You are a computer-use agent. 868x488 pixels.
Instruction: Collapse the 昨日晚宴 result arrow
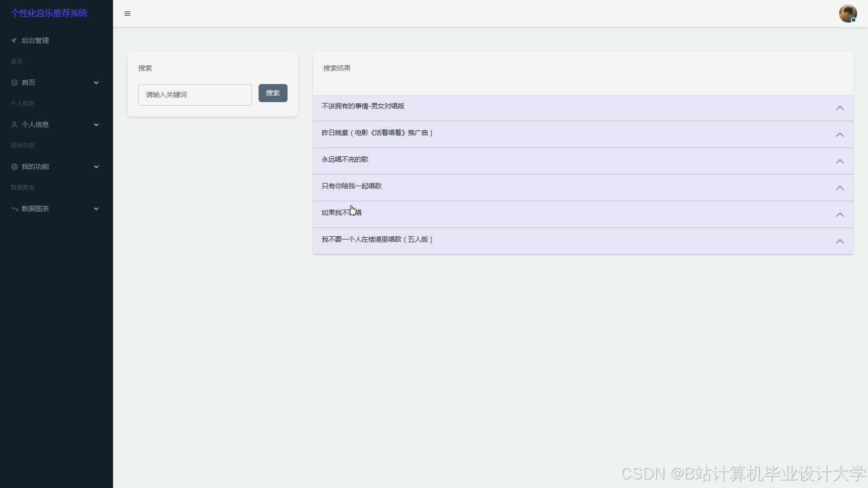point(840,135)
